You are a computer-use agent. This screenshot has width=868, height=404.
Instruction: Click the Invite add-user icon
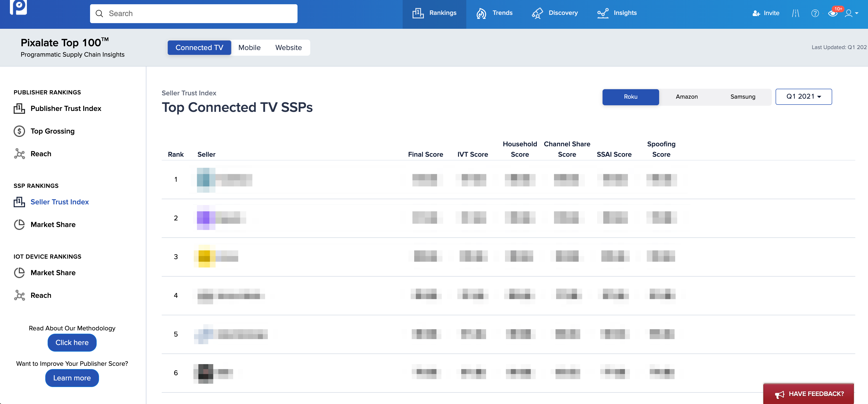coord(756,13)
